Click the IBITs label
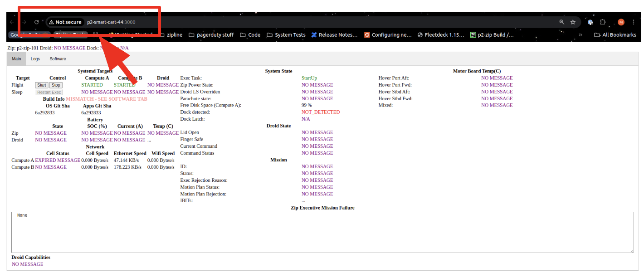 186,200
